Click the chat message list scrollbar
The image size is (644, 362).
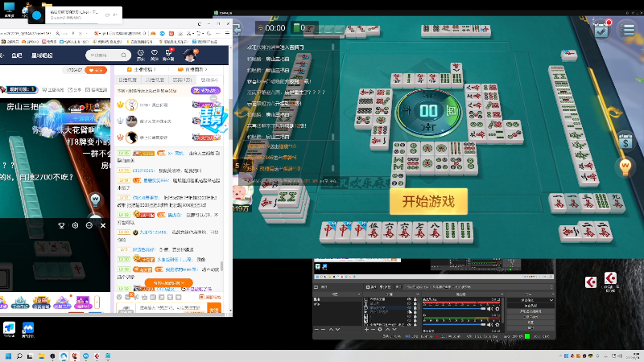(x=222, y=266)
